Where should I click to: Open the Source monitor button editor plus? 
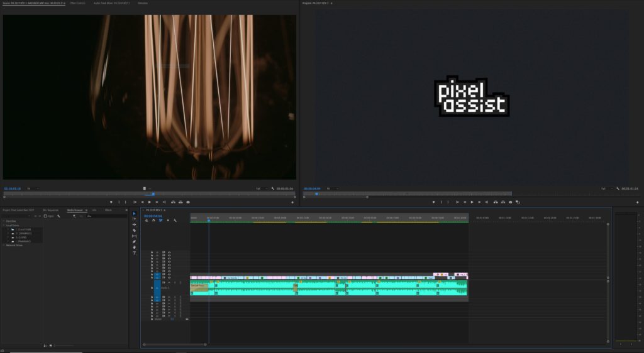click(292, 202)
